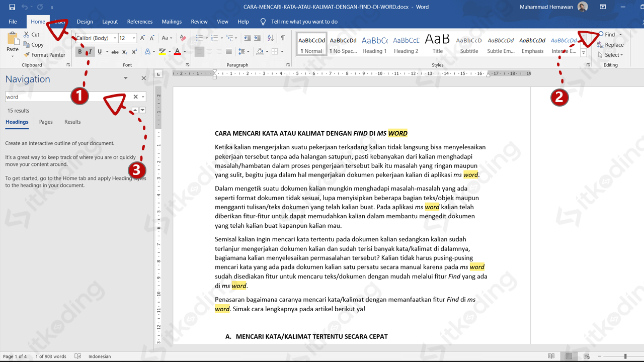This screenshot has height=362, width=644.
Task: Apply the Subtitle style
Action: (469, 45)
